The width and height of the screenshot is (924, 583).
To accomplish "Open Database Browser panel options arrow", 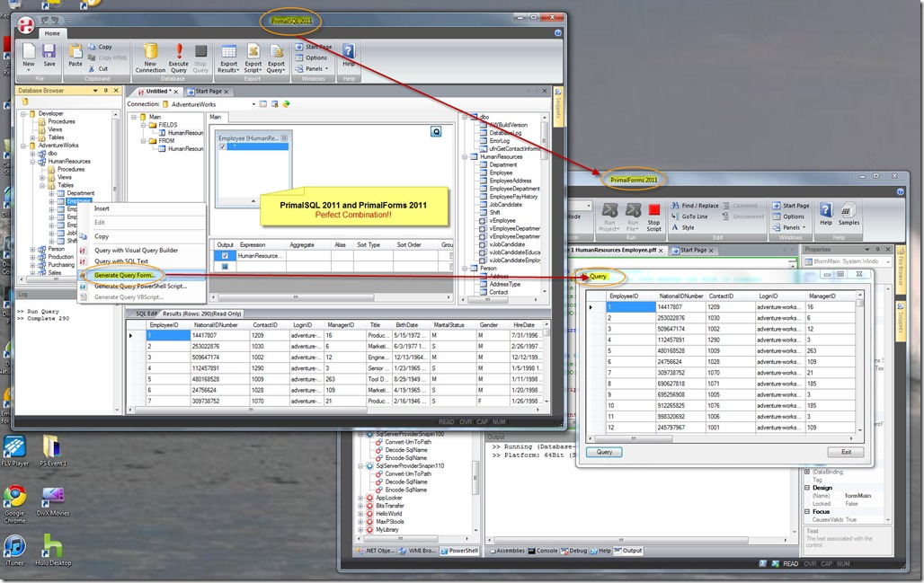I will [95, 91].
